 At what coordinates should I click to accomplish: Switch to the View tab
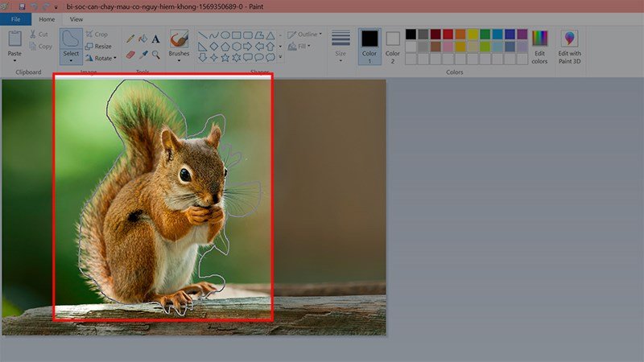[76, 19]
